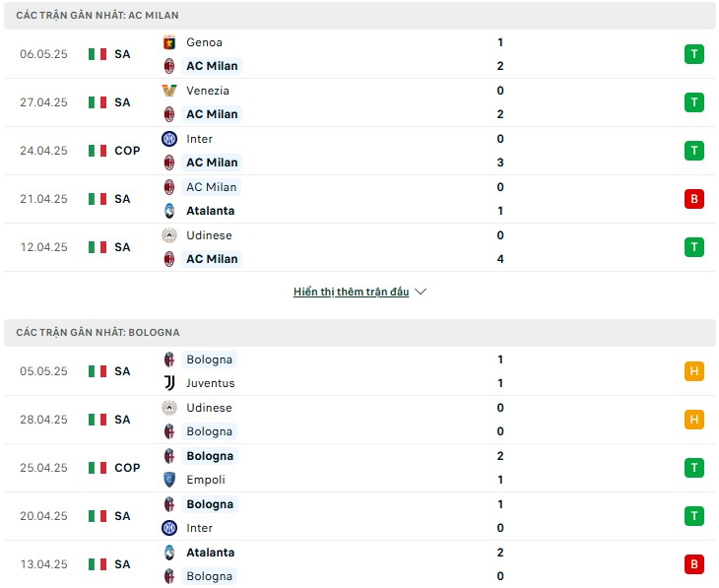Screen dimensions: 719x588
Task: Click Udinese crest in 12.04.25 match
Action: pyautogui.click(x=169, y=235)
